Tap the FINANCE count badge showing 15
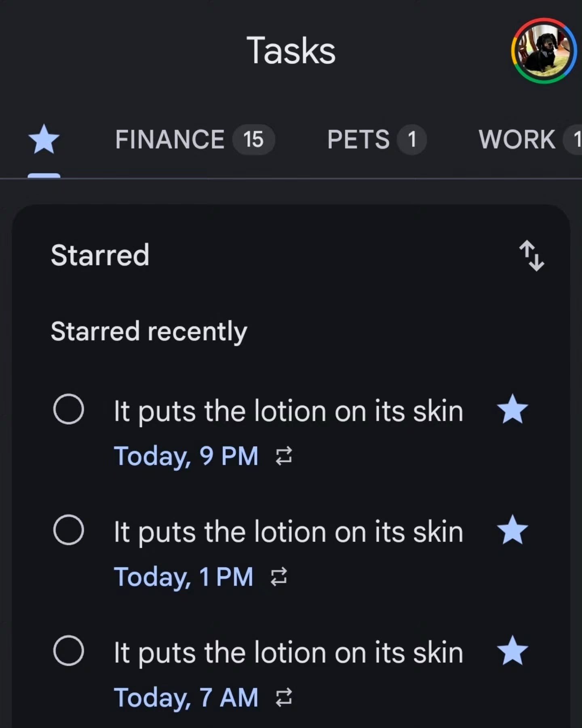Image resolution: width=582 pixels, height=728 pixels. tap(254, 140)
